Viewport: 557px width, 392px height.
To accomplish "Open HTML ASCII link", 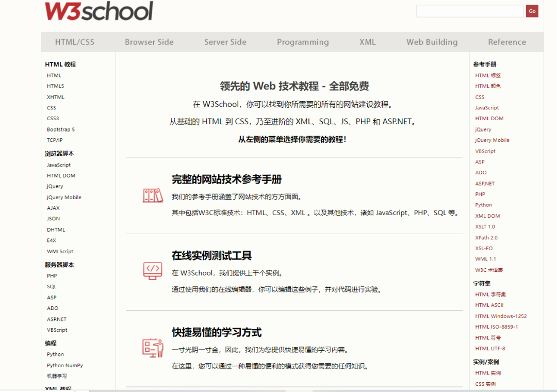I will coord(489,305).
